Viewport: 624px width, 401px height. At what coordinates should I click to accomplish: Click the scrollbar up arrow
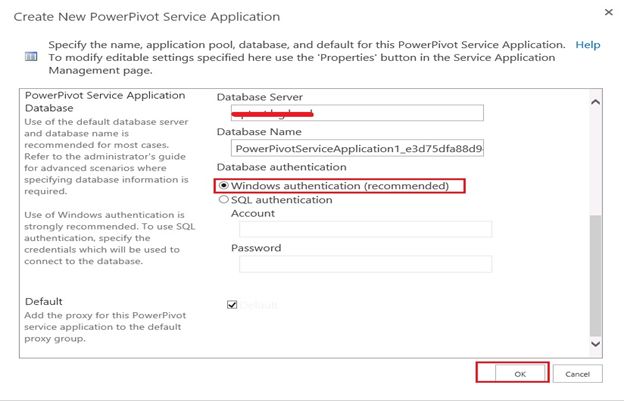coord(596,102)
